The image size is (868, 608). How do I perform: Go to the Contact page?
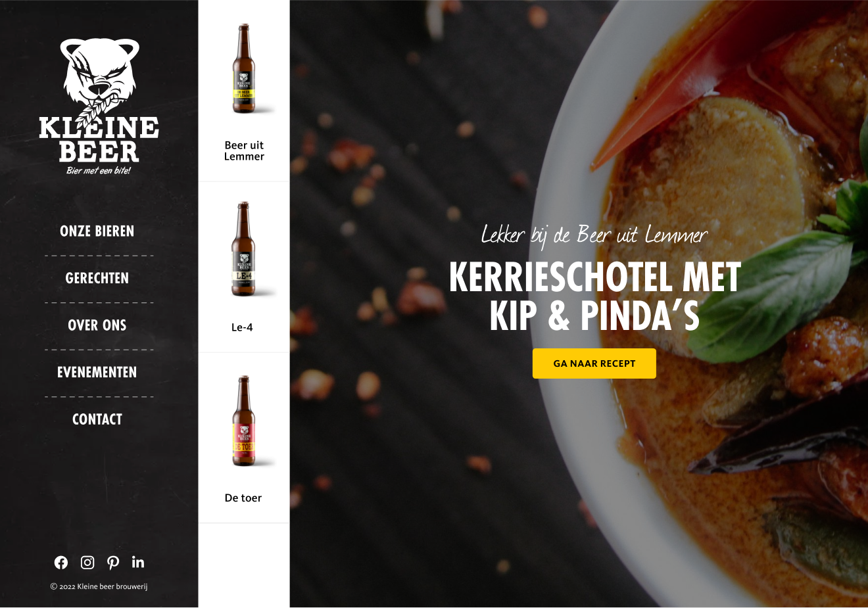97,419
